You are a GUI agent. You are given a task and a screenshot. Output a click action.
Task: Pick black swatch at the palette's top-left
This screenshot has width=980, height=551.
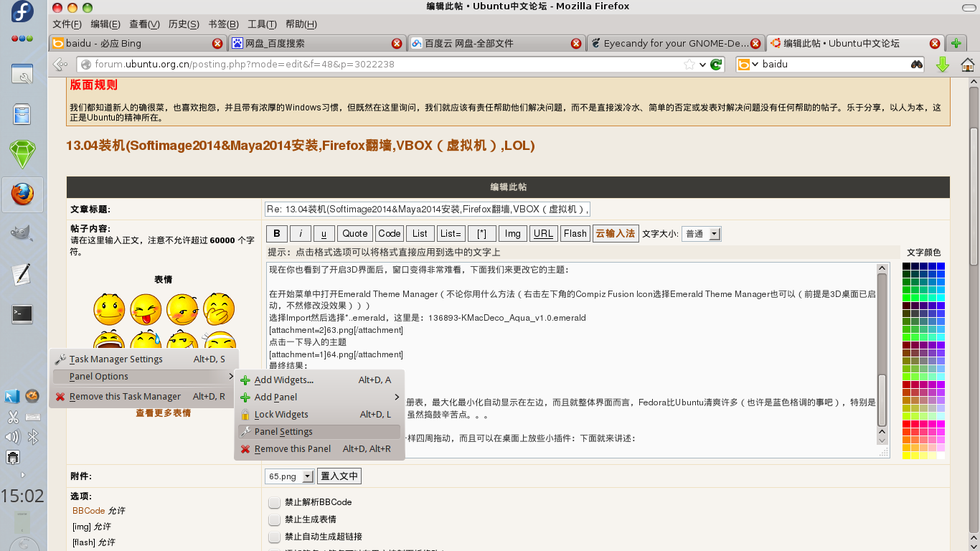pyautogui.click(x=906, y=266)
